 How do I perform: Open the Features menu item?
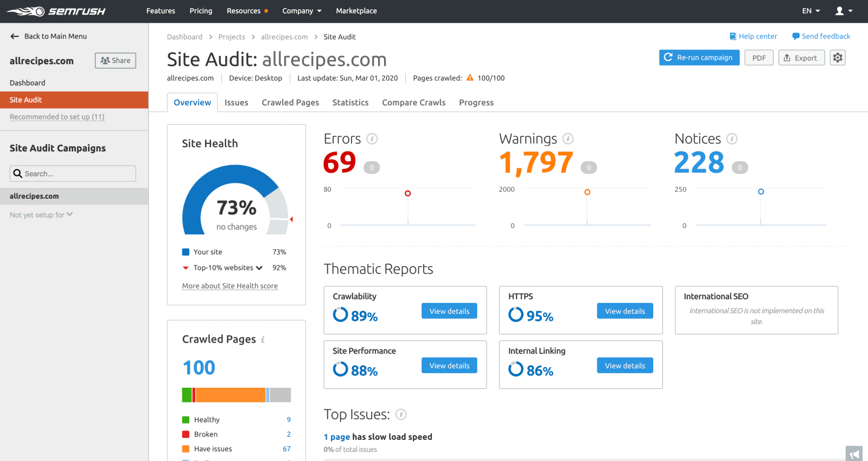click(x=161, y=11)
